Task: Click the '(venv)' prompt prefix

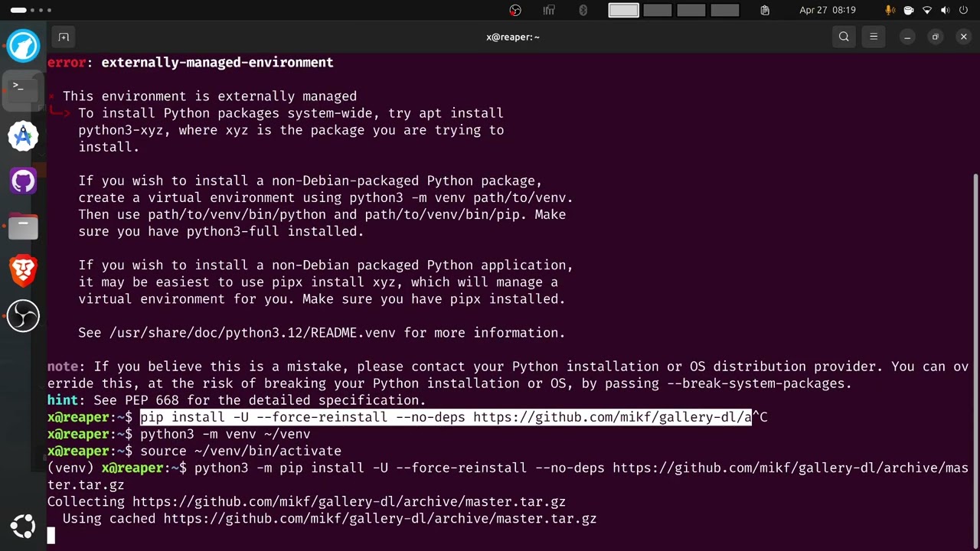Action: (x=70, y=468)
